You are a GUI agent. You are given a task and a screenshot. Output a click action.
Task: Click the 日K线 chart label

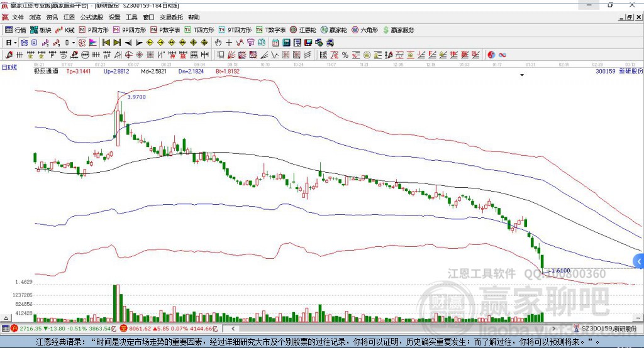click(9, 67)
